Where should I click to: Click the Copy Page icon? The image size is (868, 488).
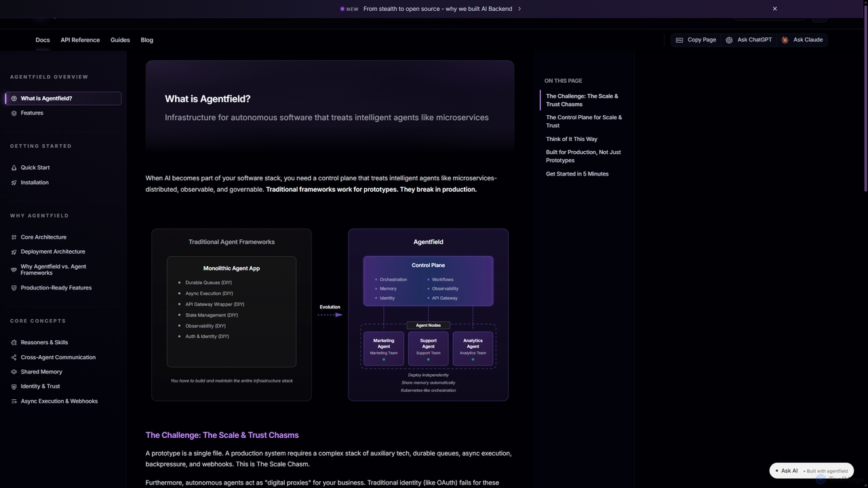[x=679, y=40]
